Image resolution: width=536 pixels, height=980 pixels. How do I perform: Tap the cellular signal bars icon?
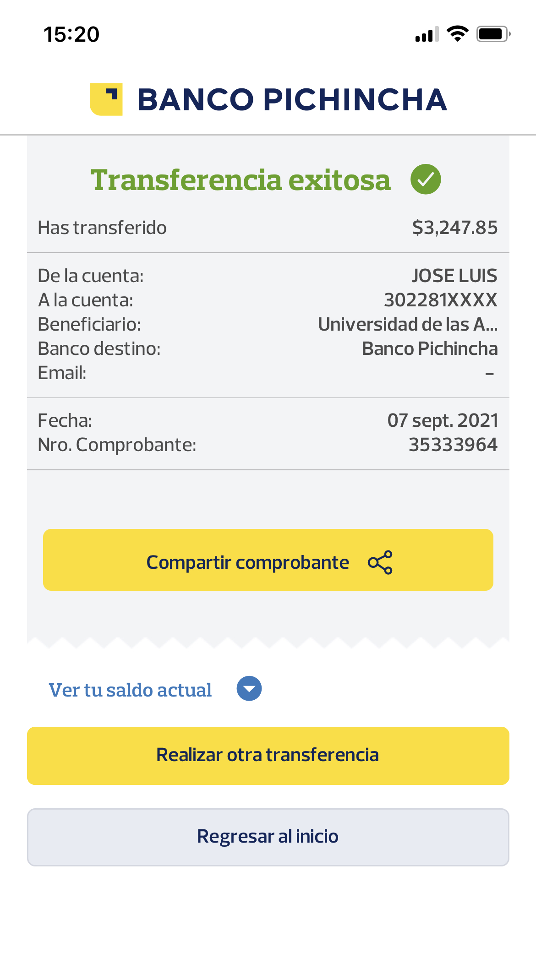click(x=427, y=34)
